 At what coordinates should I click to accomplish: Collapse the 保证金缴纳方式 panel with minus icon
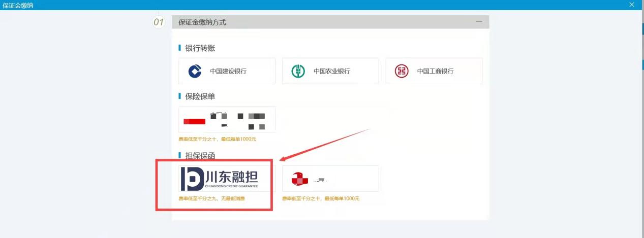tap(478, 22)
